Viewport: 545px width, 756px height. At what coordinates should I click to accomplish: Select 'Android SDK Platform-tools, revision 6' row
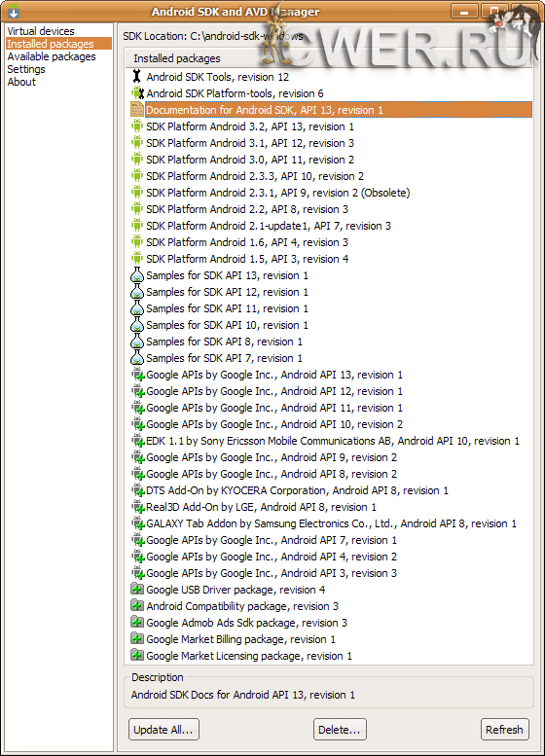235,93
